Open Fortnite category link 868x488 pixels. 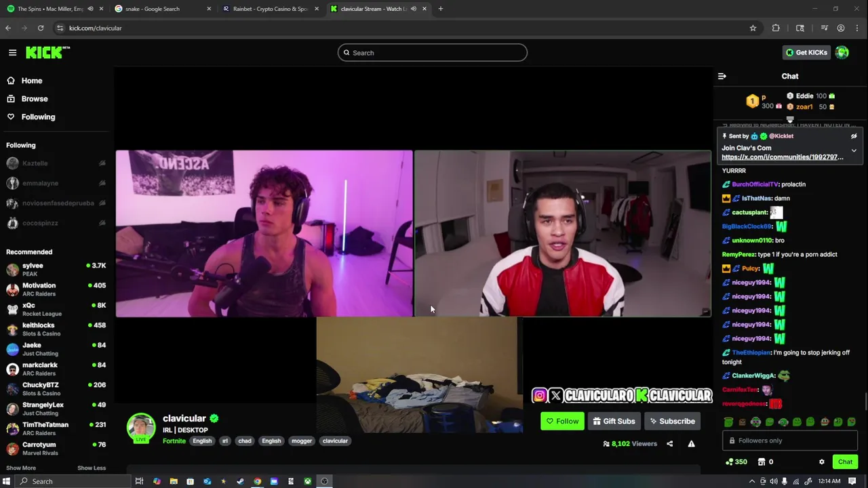pos(174,441)
